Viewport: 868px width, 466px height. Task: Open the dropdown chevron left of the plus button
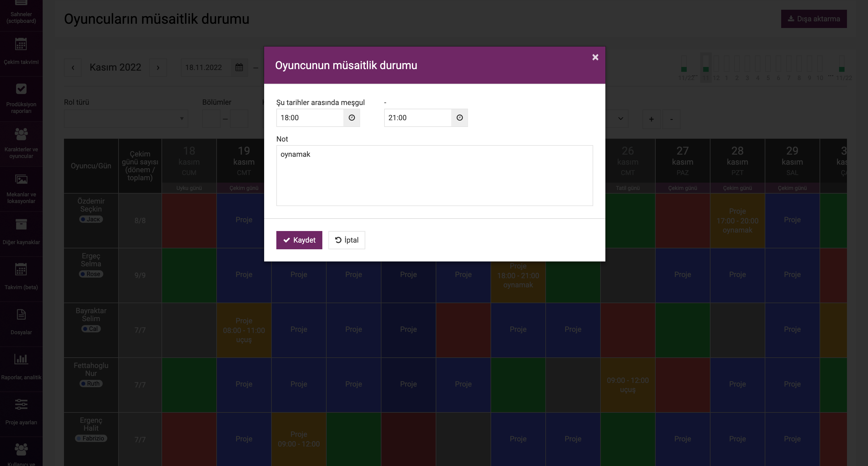tap(620, 118)
